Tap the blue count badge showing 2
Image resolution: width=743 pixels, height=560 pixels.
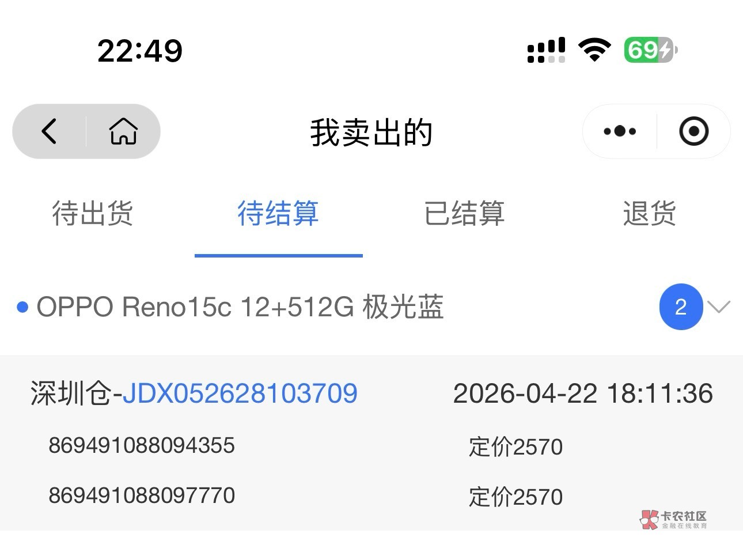coord(681,307)
